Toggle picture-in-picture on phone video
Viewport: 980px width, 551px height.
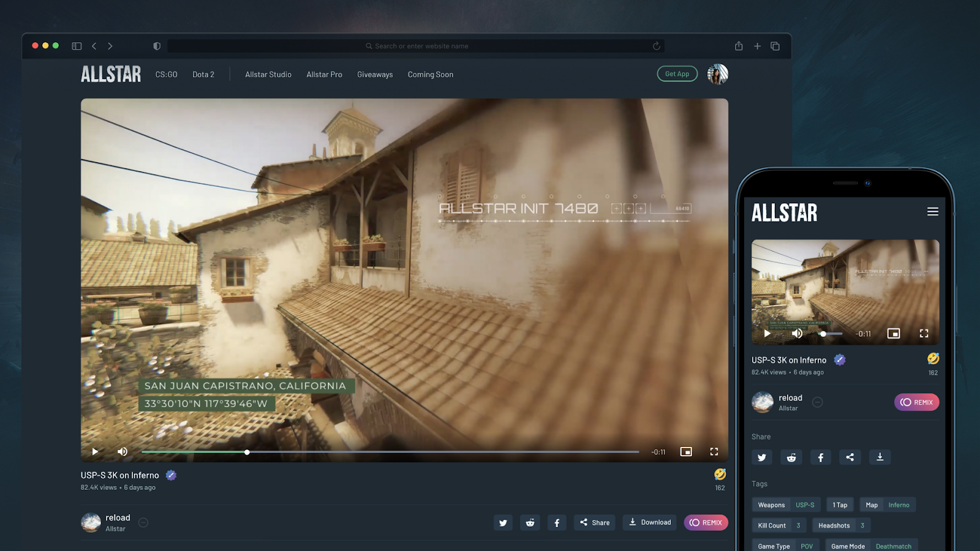click(894, 334)
